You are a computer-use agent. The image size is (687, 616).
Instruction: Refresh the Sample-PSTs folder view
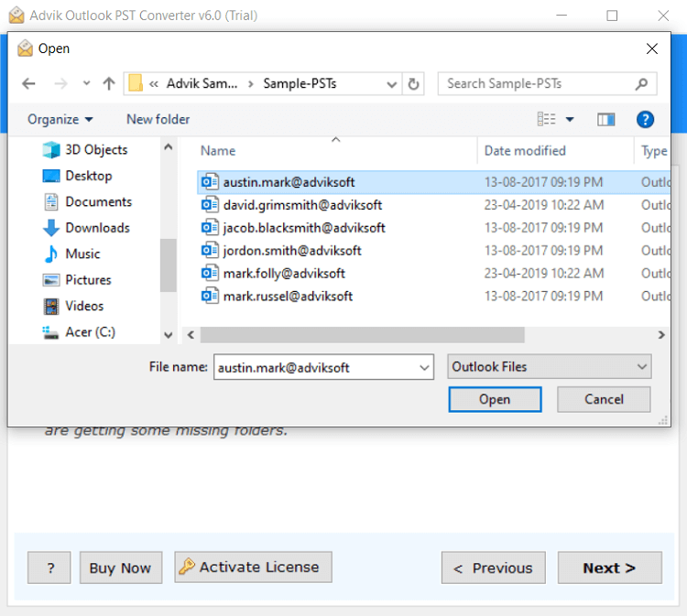[x=414, y=83]
